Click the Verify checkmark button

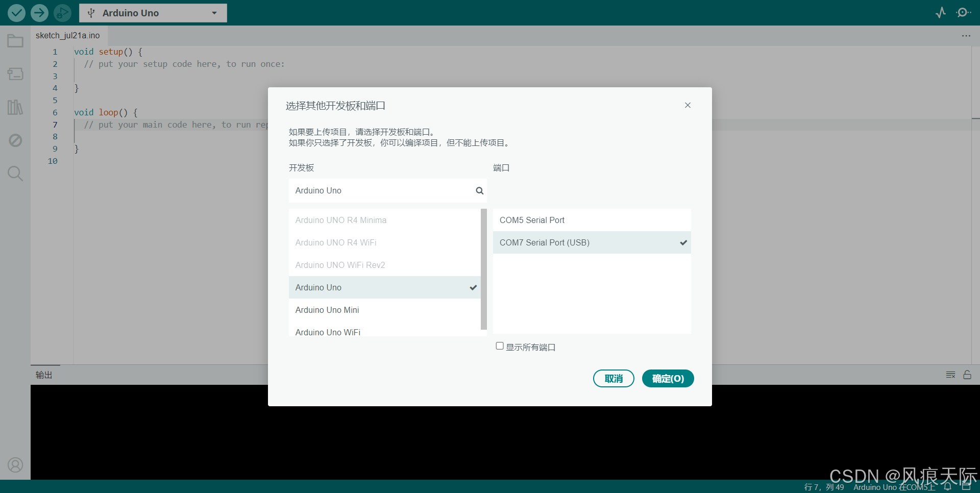click(x=16, y=13)
